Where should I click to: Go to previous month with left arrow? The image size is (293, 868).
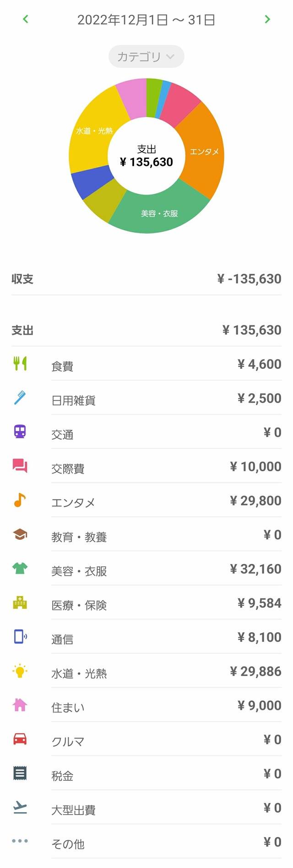(26, 19)
